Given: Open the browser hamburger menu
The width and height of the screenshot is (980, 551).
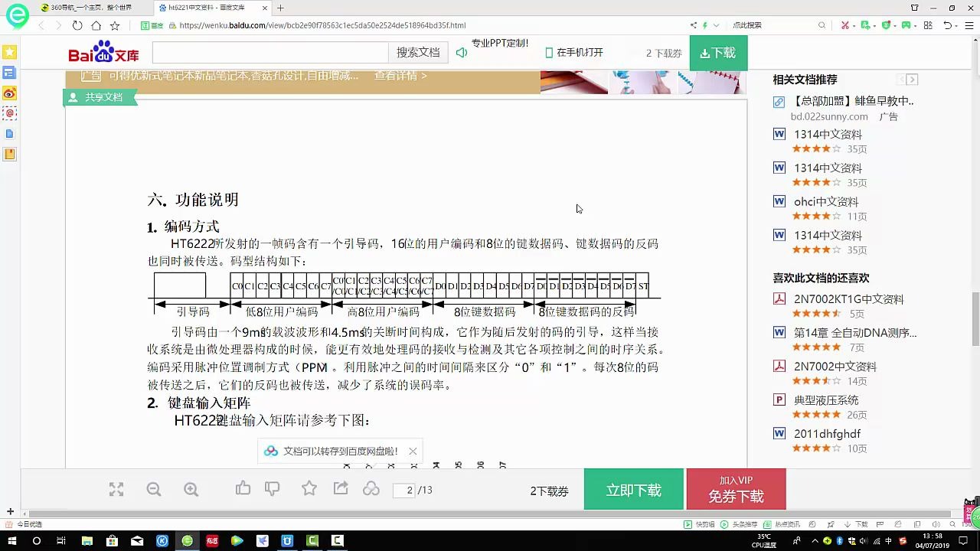Looking at the screenshot, I should (x=970, y=24).
